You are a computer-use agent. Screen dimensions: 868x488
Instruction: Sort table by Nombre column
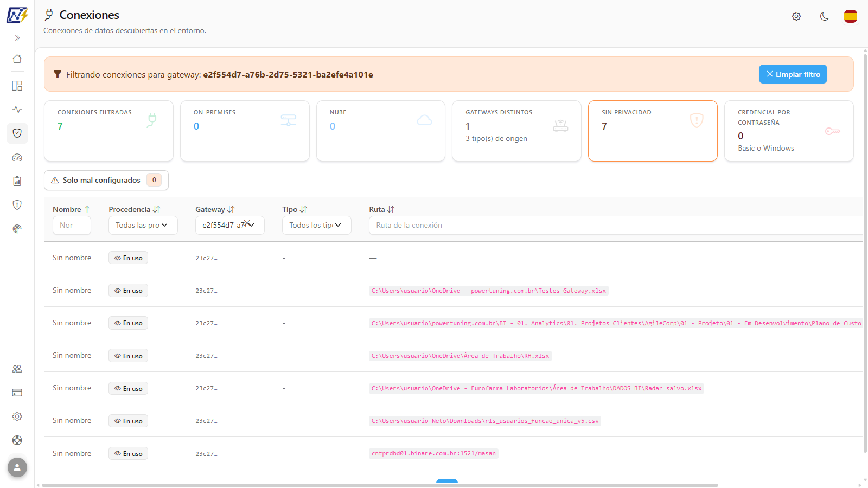click(x=71, y=209)
